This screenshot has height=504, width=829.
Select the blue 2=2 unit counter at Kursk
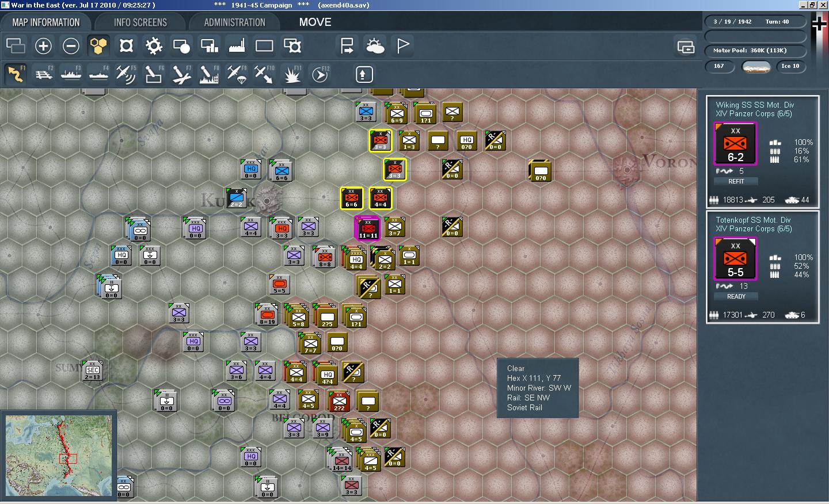click(x=237, y=198)
